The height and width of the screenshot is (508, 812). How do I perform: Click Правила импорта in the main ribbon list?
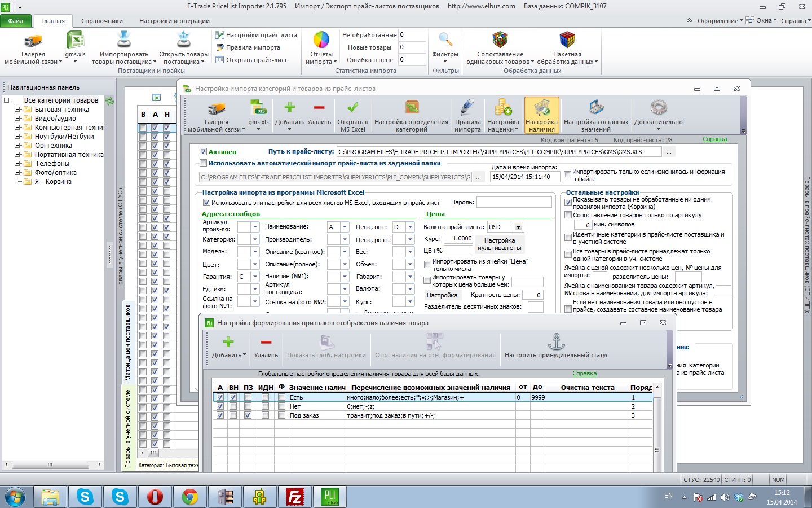(248, 47)
